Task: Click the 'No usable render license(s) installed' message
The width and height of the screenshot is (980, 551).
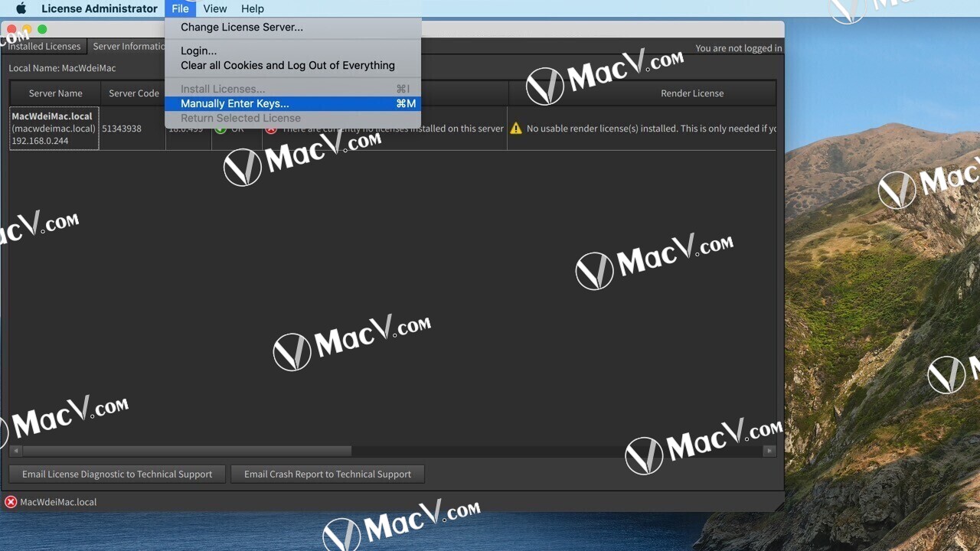Action: tap(651, 129)
